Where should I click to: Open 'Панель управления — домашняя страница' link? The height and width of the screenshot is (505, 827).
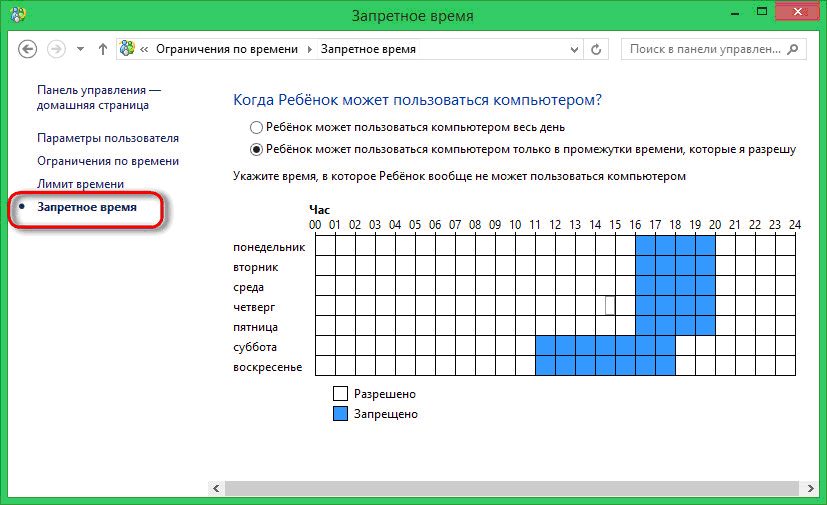pos(99,98)
